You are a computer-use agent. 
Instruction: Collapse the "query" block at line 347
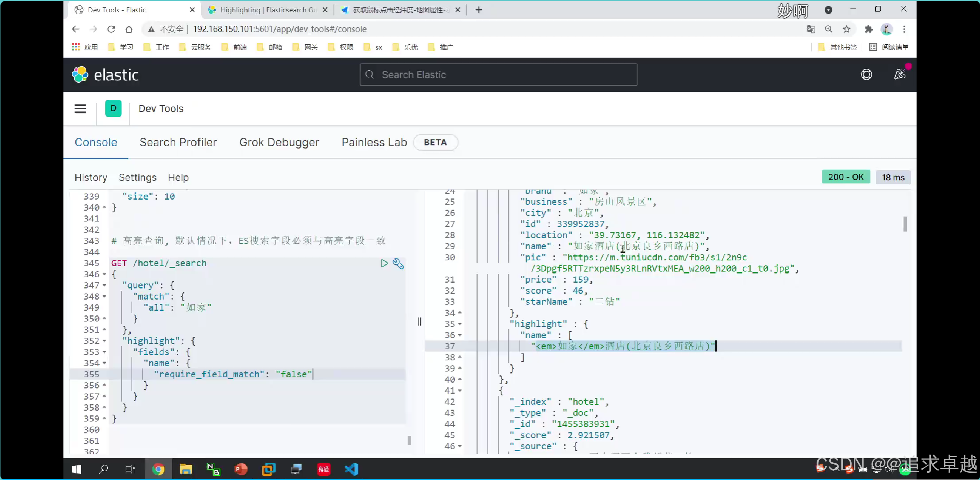tap(104, 285)
